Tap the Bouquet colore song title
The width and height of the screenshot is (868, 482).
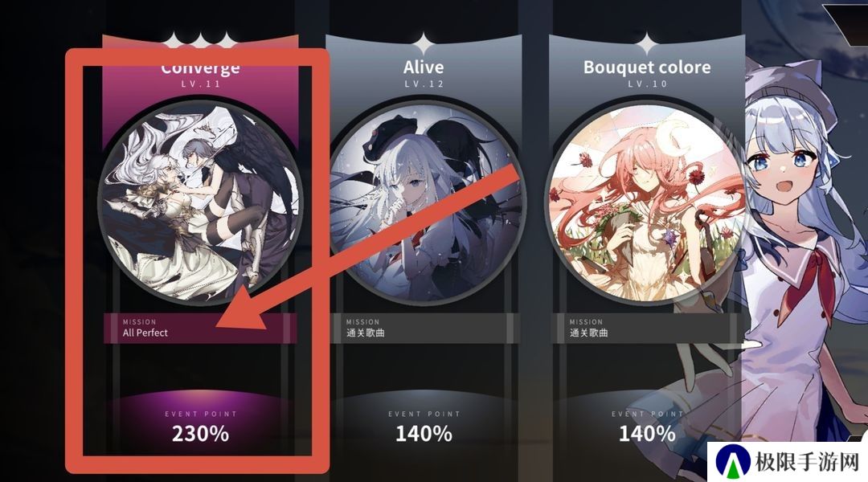tap(646, 67)
